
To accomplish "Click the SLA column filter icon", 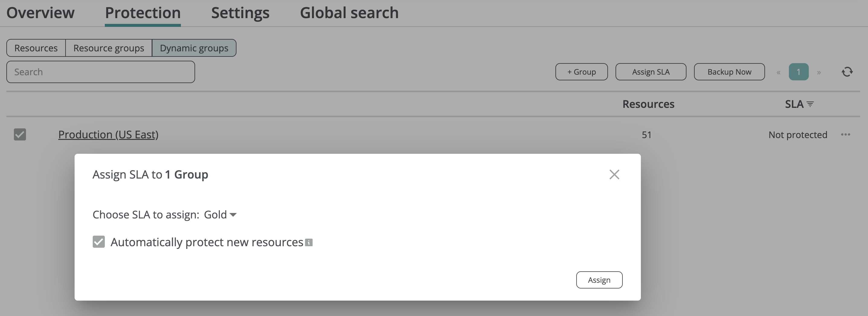I will [810, 105].
